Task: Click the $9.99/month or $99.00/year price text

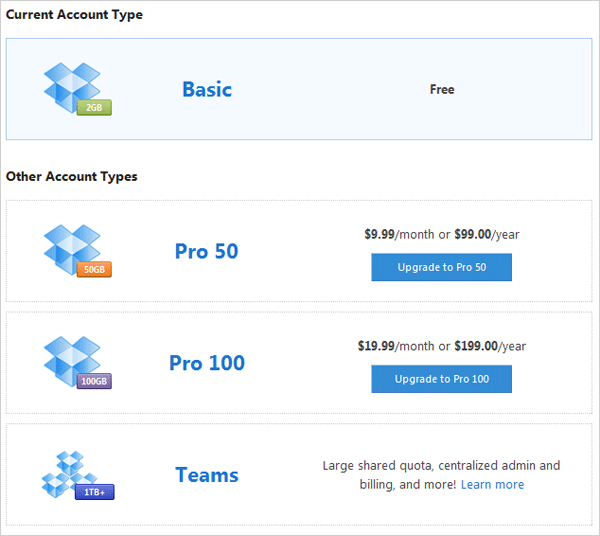Action: point(441,235)
